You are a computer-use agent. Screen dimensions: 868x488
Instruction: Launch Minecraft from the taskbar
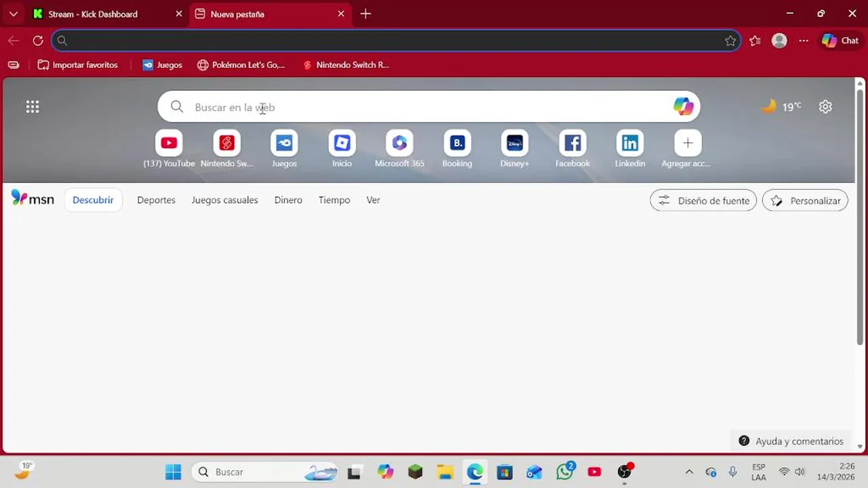point(415,472)
